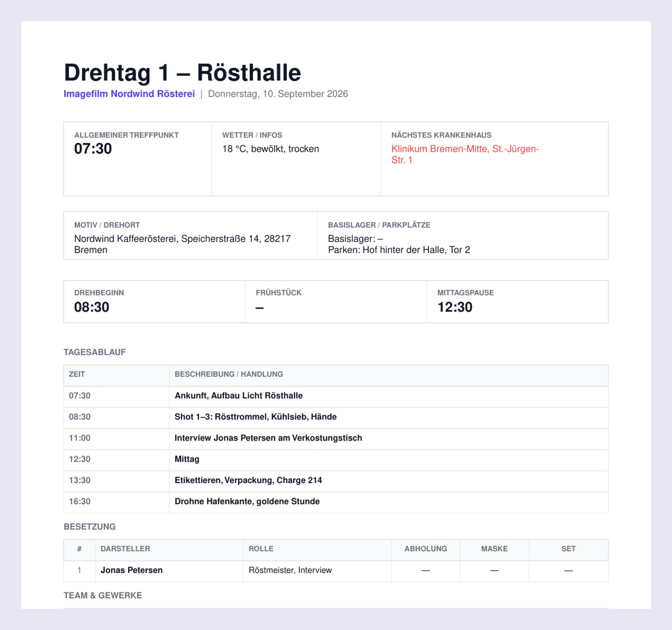Open the 'Imagefilm Nordwind Rösterei' project link

[x=129, y=94]
